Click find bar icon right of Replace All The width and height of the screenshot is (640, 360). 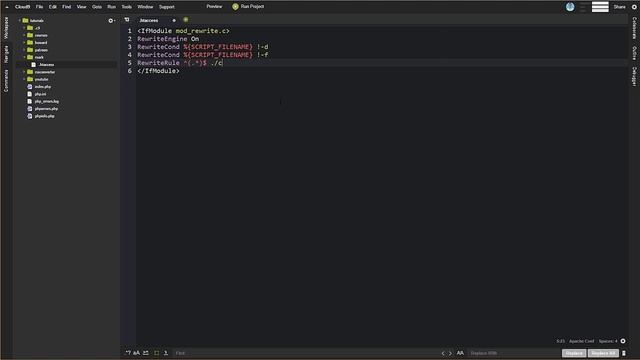(624, 353)
